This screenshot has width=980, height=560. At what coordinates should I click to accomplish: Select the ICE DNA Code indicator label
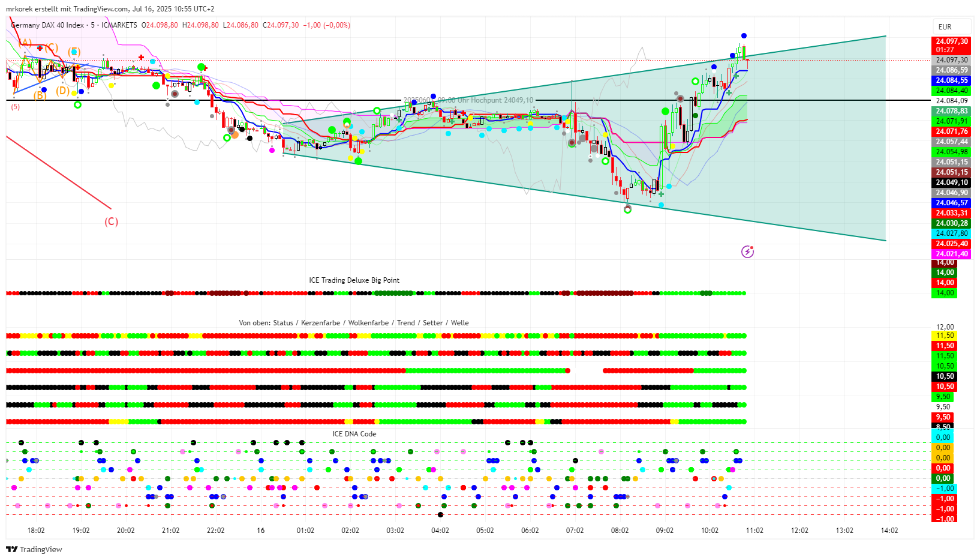(354, 434)
